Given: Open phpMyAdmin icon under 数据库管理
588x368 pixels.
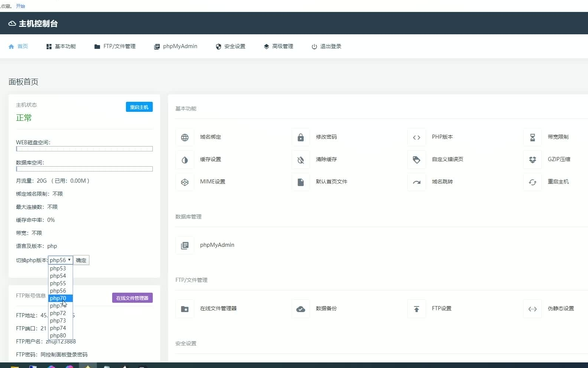Looking at the screenshot, I should 185,245.
